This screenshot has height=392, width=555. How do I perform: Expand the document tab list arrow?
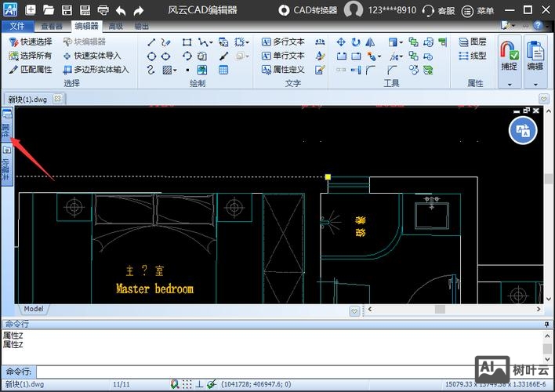[x=544, y=99]
